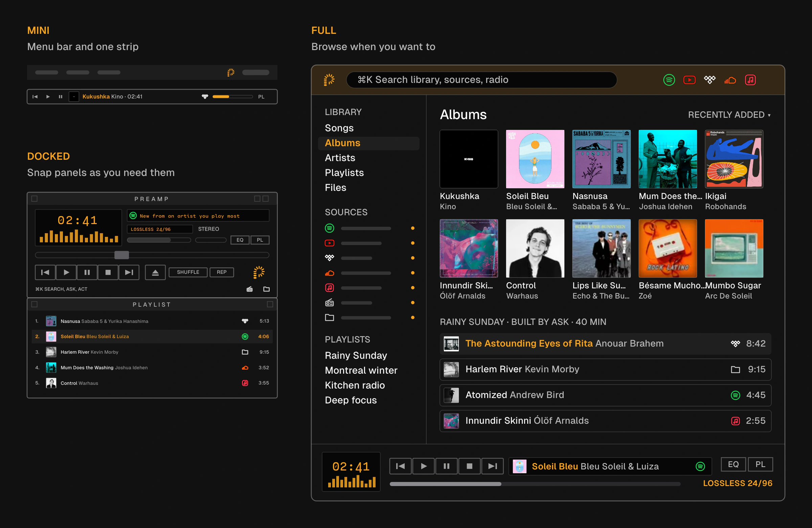Click Preamp panel top-left corner box
This screenshot has width=812, height=528.
35,199
